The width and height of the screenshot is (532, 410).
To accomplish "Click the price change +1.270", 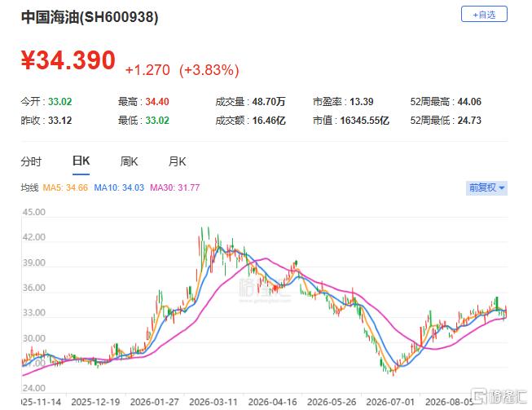I will coord(147,70).
